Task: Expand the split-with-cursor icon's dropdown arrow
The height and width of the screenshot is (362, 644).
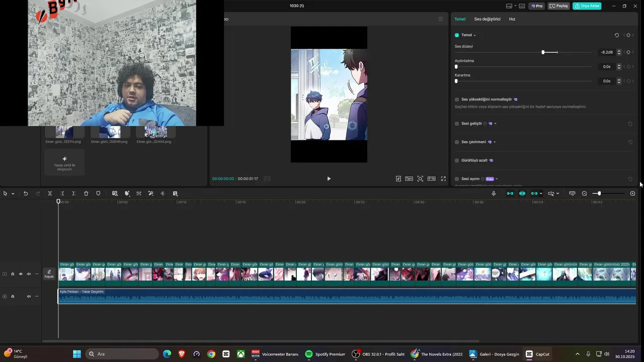Action: [x=557, y=194]
